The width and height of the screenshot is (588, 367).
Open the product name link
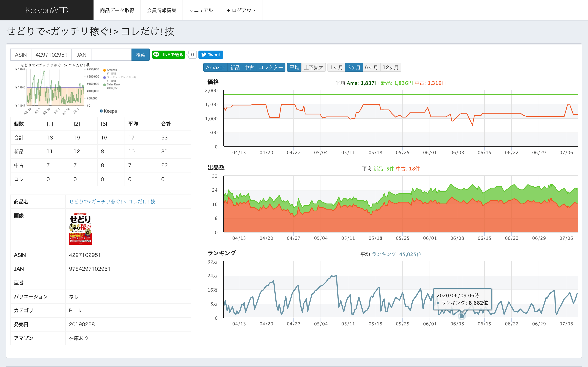tap(112, 201)
